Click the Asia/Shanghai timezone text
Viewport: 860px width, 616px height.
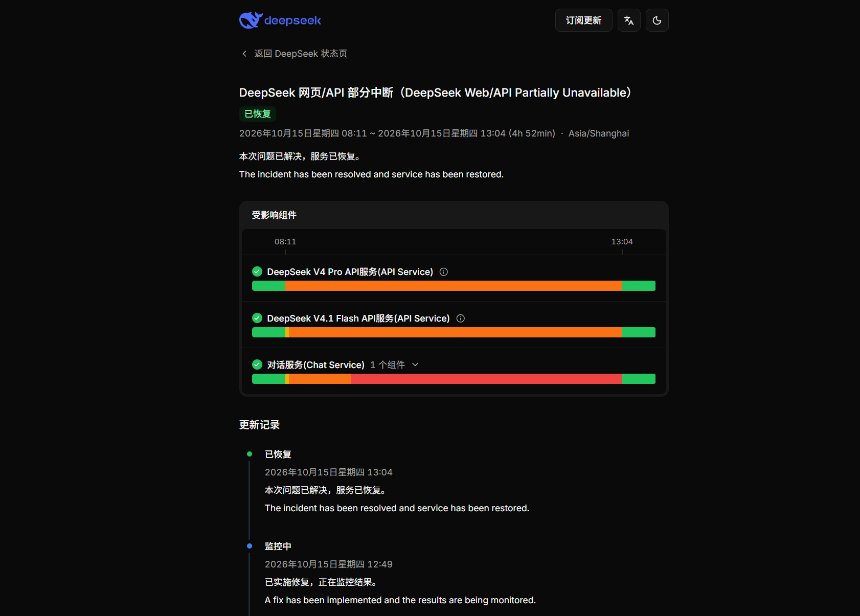(599, 133)
